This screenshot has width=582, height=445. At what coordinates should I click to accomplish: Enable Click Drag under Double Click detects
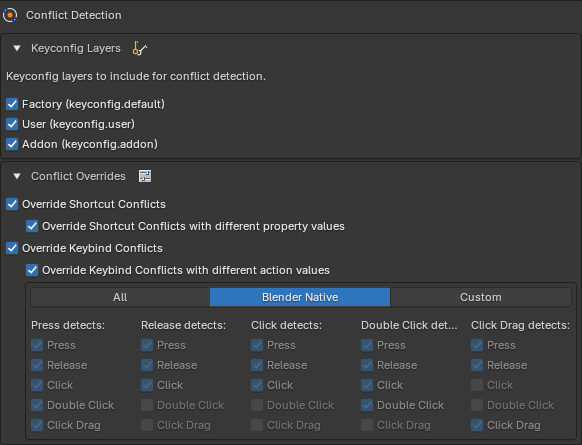click(x=367, y=425)
